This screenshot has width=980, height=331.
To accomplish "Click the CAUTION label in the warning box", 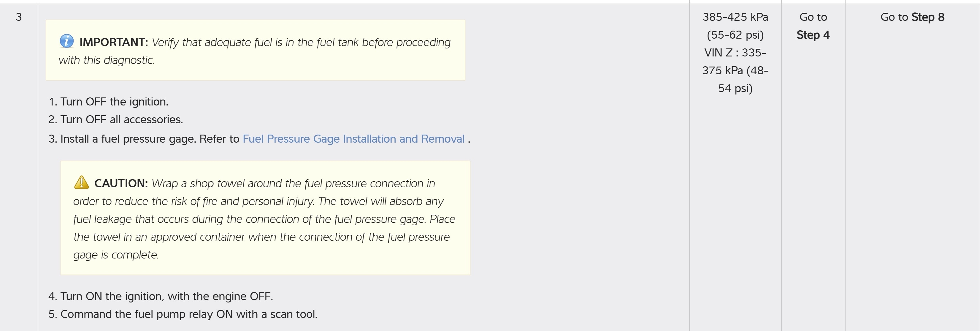I will coord(120,184).
